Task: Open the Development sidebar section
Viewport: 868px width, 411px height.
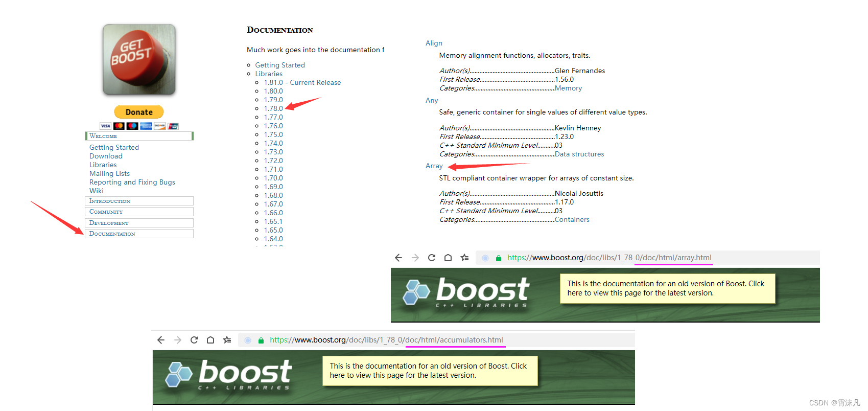Action: [x=139, y=223]
